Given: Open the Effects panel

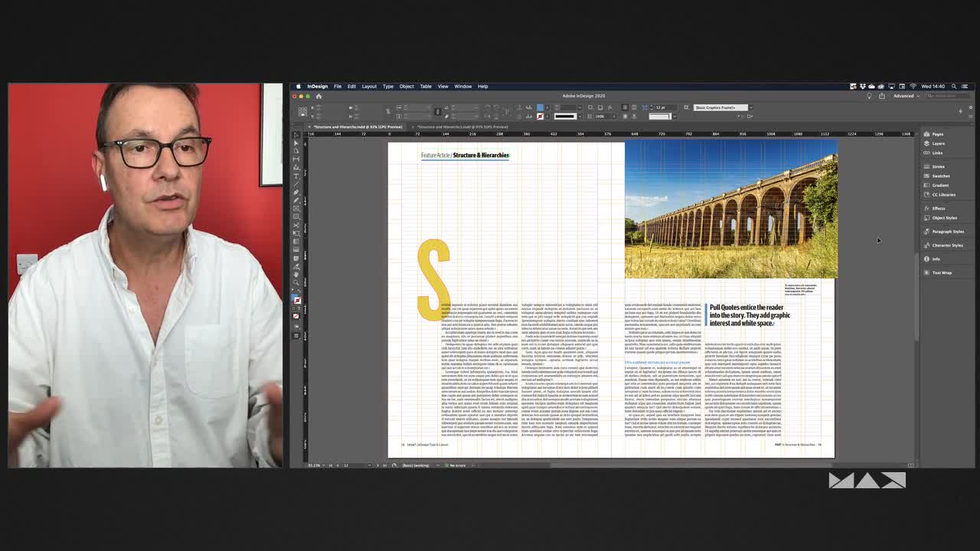Looking at the screenshot, I should 938,208.
